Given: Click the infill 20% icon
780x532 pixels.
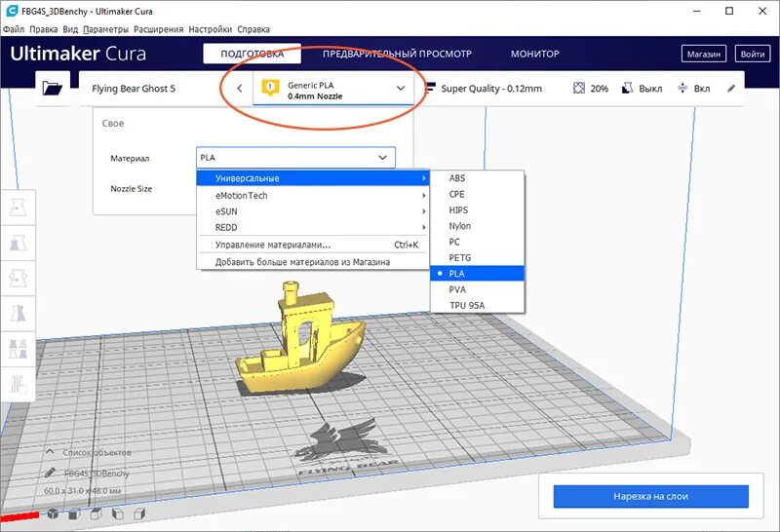Looking at the screenshot, I should (x=578, y=89).
